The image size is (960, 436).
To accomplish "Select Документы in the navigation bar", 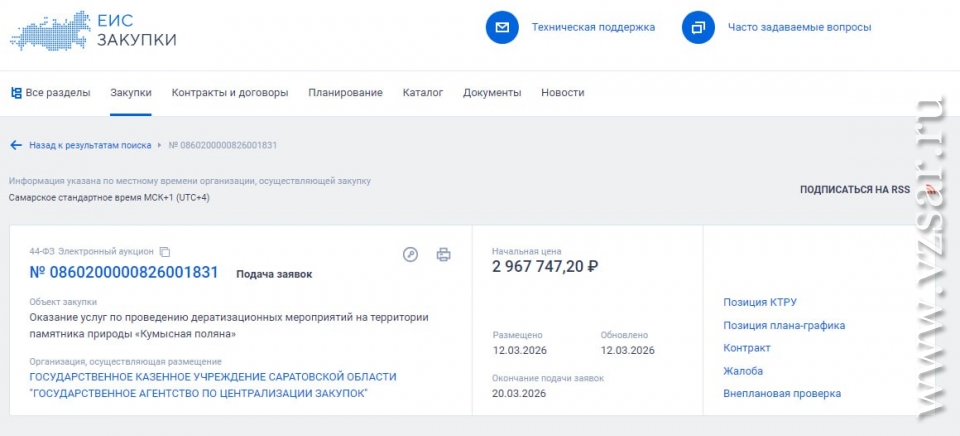I will 492,93.
